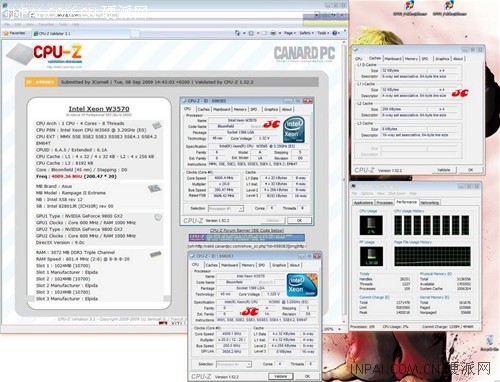Open the Favorites star button
This screenshot has height=382, width=500.
click(x=14, y=33)
